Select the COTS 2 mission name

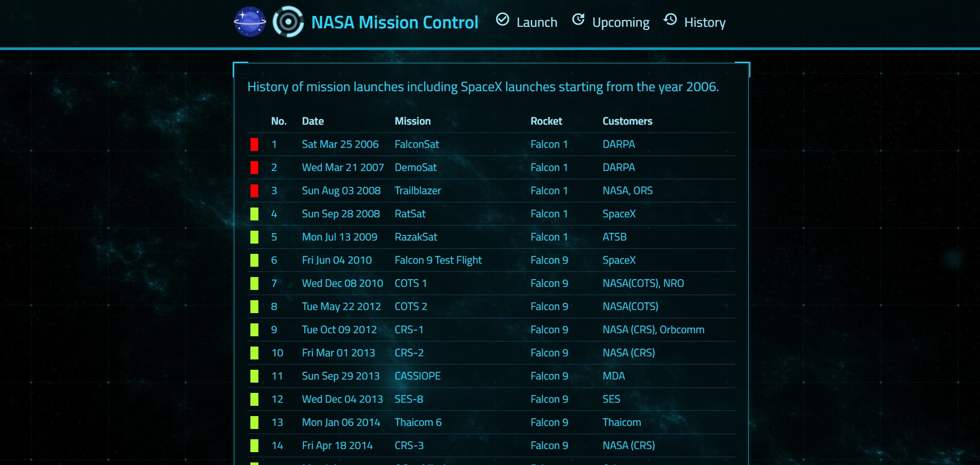tap(411, 306)
